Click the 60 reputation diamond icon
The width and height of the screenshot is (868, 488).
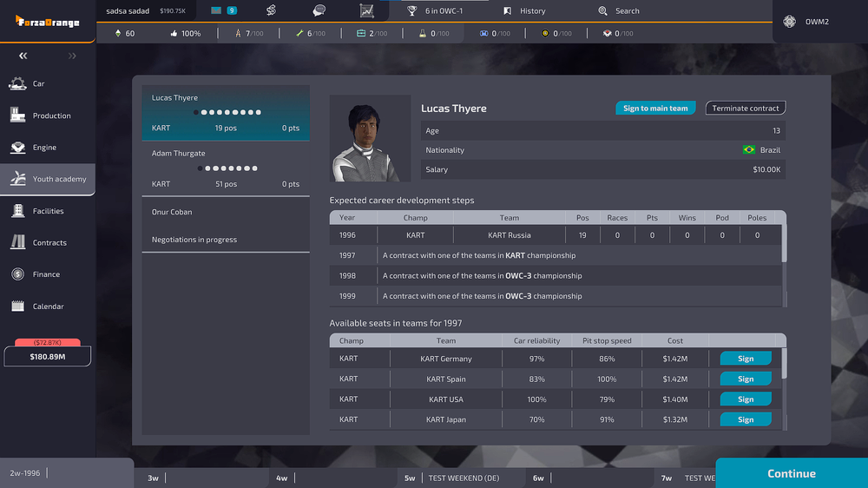(118, 33)
